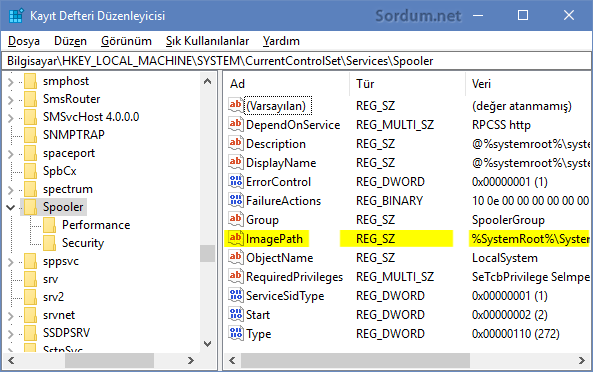Select the SMSvcHost 4.0.0.0 key label
The width and height of the screenshot is (593, 372).
pos(91,117)
